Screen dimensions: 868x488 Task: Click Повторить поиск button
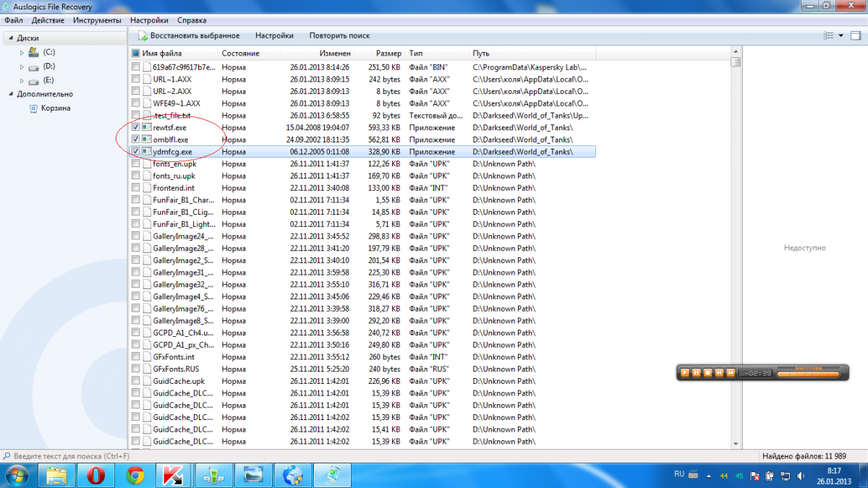(339, 35)
